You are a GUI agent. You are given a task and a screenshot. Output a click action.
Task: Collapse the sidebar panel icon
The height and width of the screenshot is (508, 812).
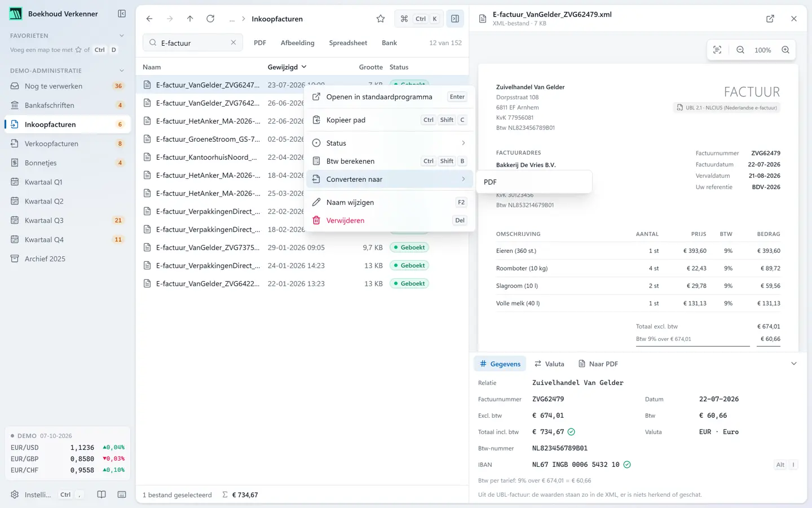click(x=122, y=14)
